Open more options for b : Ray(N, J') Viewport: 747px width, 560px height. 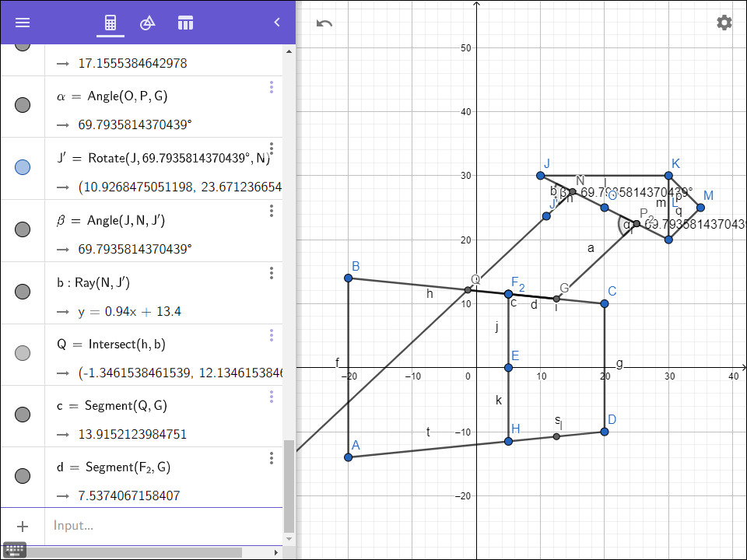point(272,273)
